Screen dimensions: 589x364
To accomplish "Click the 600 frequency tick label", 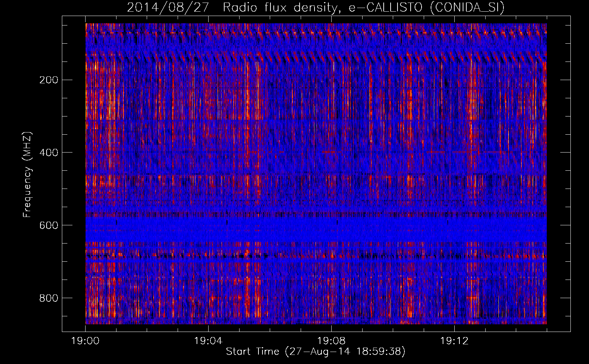I will [49, 225].
